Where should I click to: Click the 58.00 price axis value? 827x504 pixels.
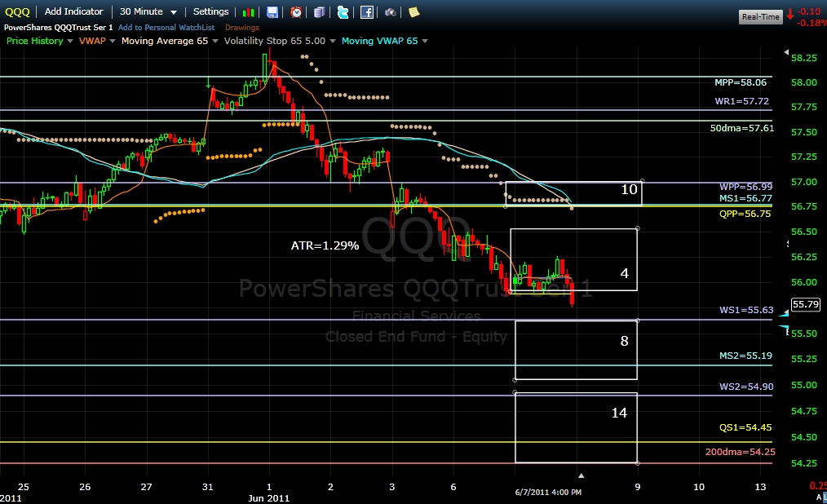tap(804, 82)
